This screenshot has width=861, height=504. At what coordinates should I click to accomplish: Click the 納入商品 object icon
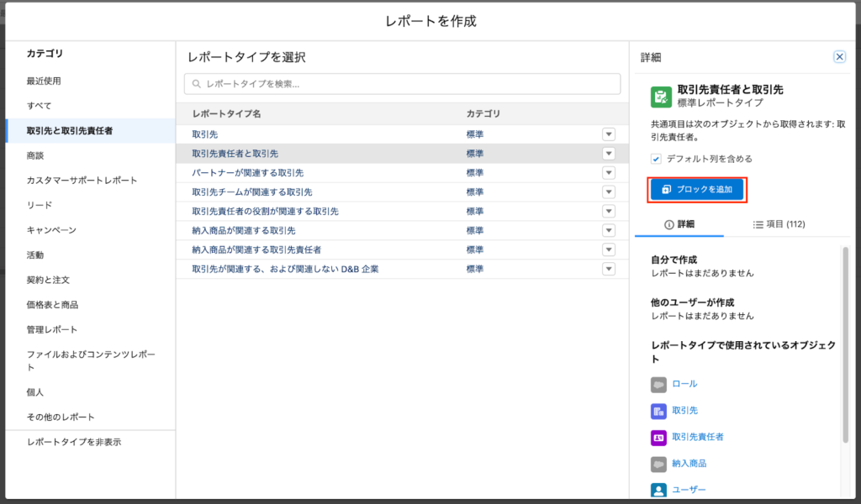tap(658, 464)
